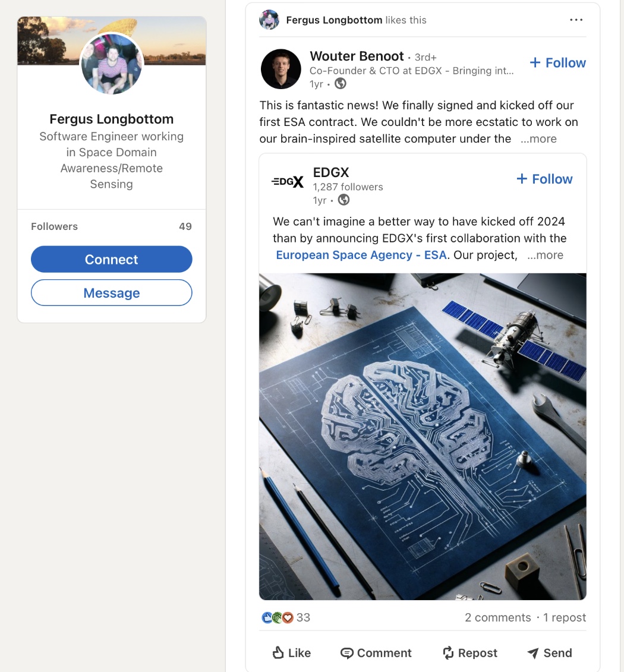Open the European Space Agency - ESA link

tap(361, 255)
